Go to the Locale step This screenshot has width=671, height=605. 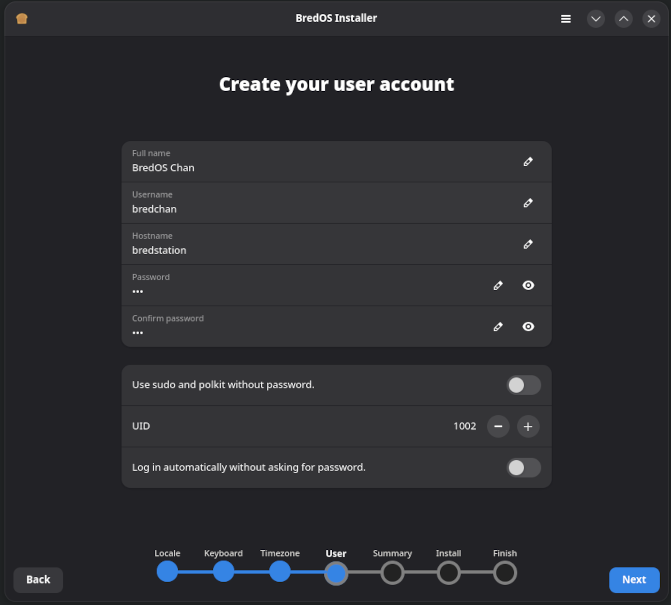coord(167,571)
